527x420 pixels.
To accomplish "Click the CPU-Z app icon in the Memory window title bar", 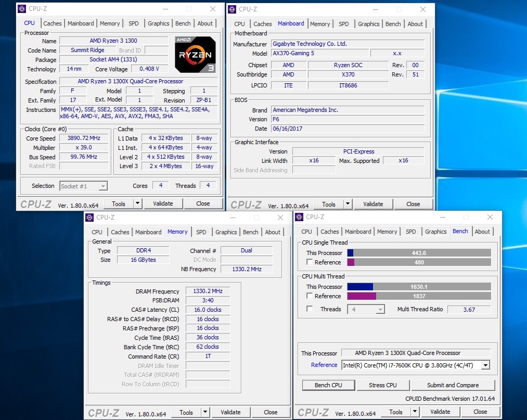I will (x=89, y=217).
